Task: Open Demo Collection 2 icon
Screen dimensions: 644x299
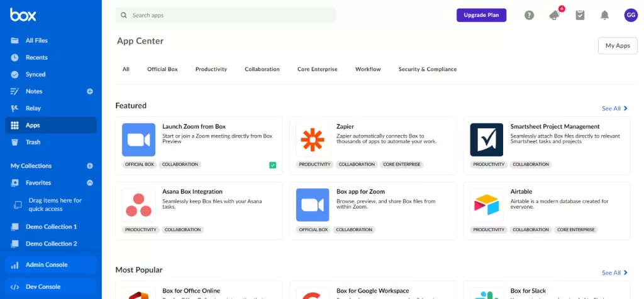Action: pyautogui.click(x=15, y=244)
